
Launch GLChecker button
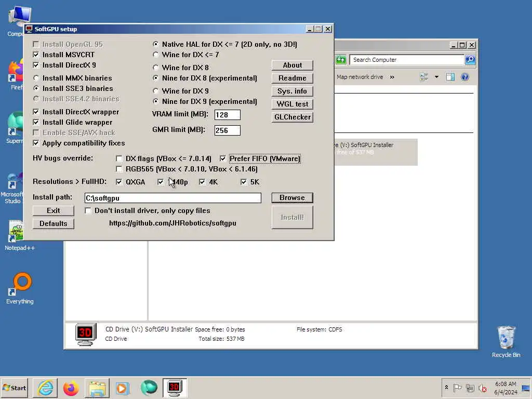pos(292,117)
